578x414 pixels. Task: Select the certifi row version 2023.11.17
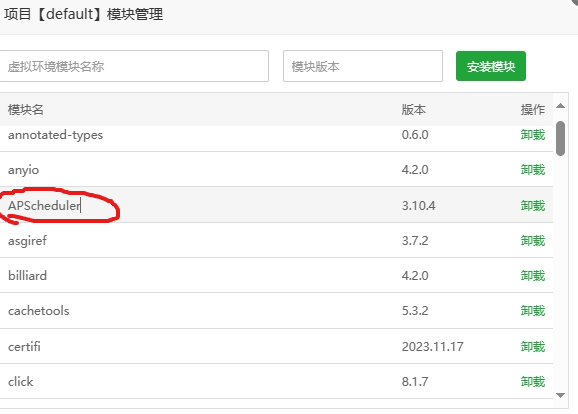[x=432, y=347]
